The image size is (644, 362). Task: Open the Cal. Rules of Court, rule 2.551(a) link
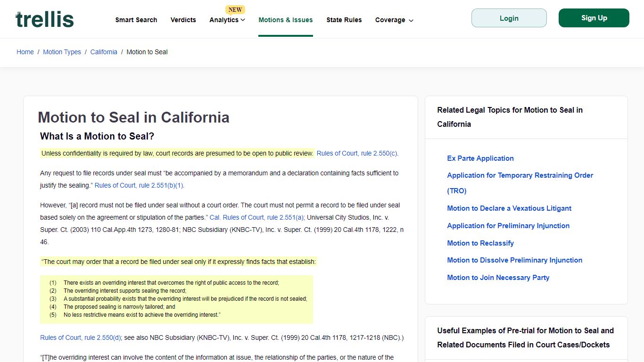tap(256, 217)
